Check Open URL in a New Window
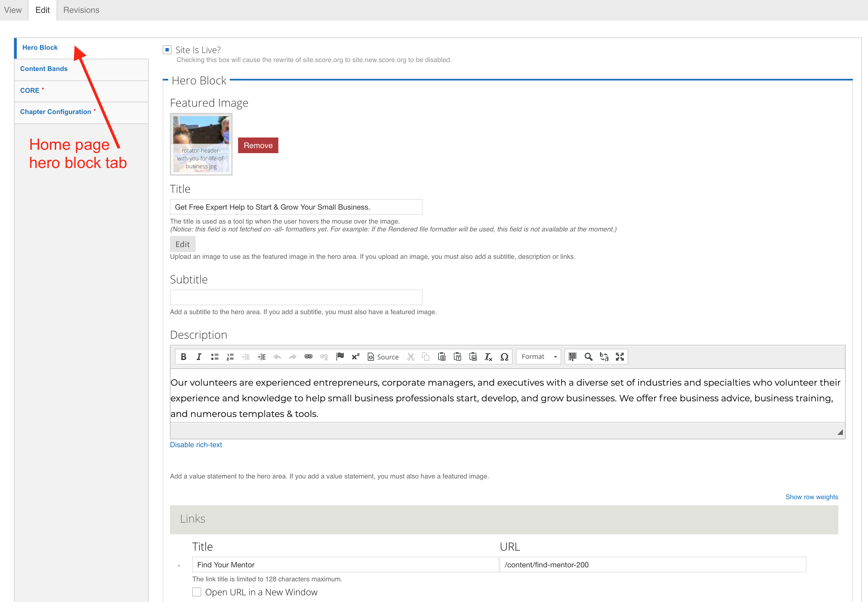 tap(197, 592)
